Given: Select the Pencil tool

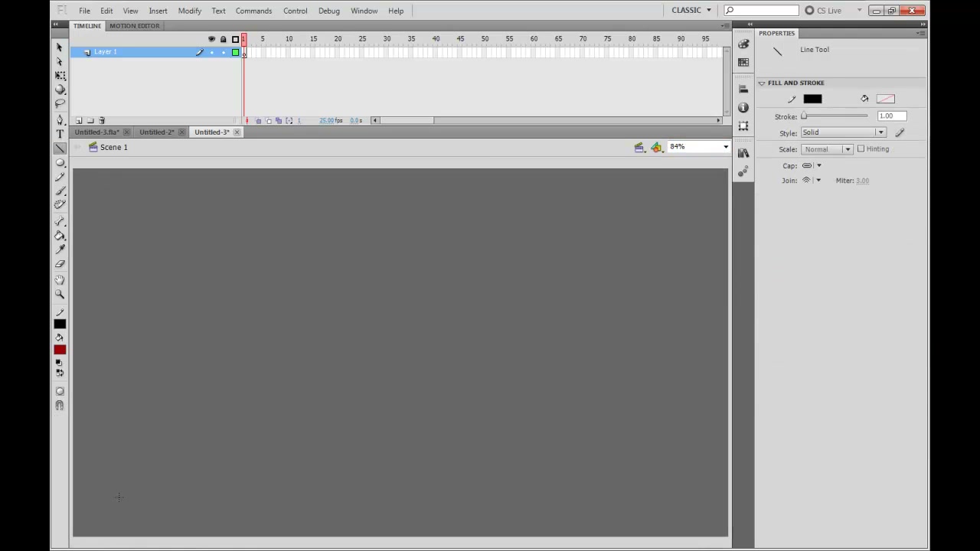Looking at the screenshot, I should click(x=60, y=177).
